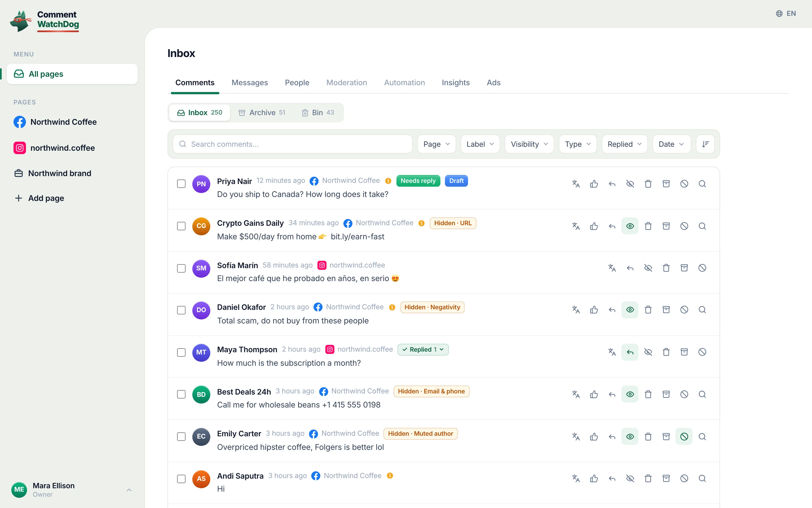The width and height of the screenshot is (812, 508).
Task: Unhide Daniel Okafor's comment
Action: [x=630, y=310]
